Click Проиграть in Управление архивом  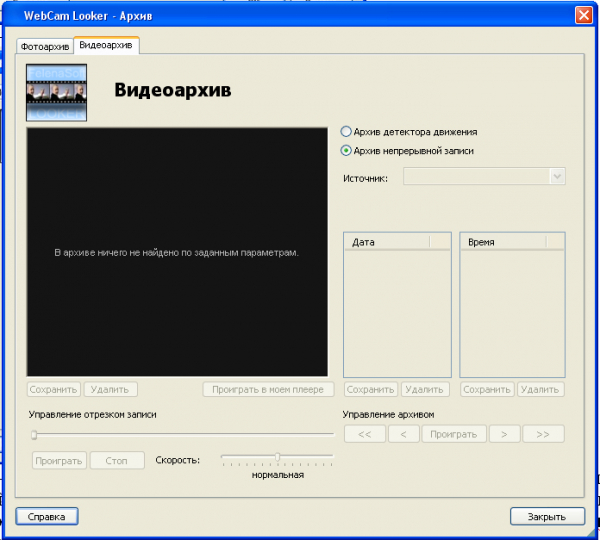point(454,434)
